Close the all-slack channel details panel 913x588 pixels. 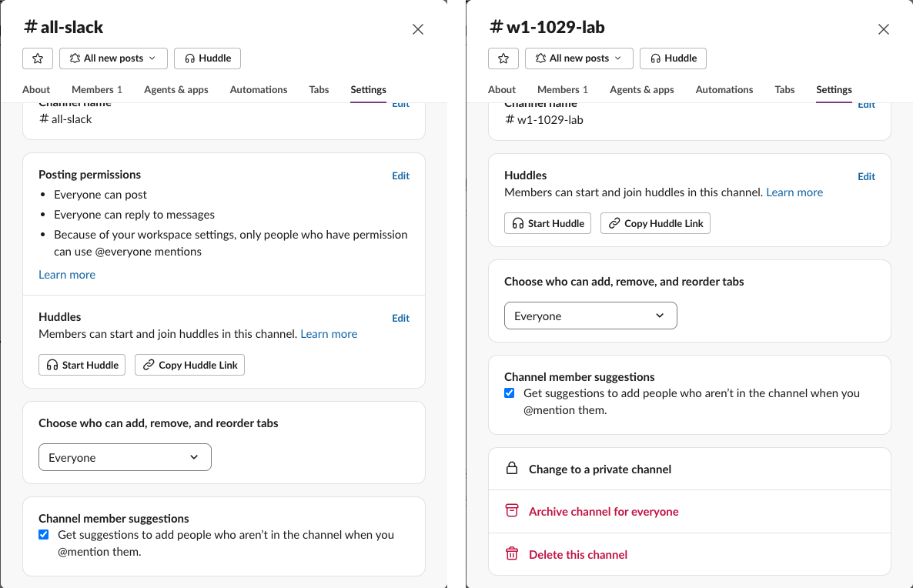coord(418,29)
